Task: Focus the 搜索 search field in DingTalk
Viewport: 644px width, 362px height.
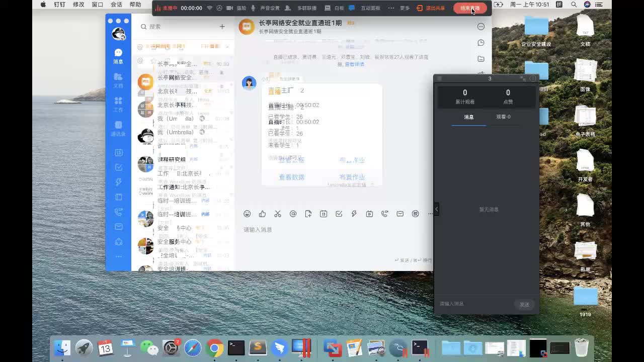Action: click(x=177, y=27)
